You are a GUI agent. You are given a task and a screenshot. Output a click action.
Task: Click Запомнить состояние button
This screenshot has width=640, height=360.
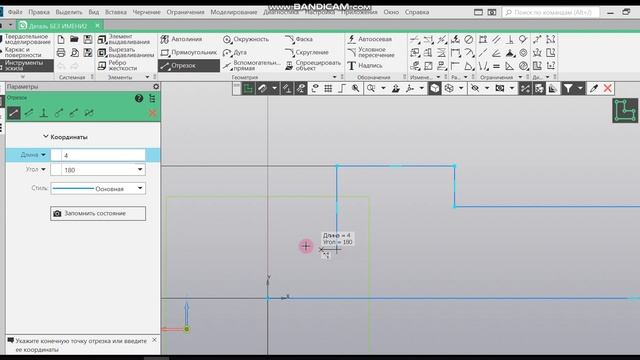(98, 213)
